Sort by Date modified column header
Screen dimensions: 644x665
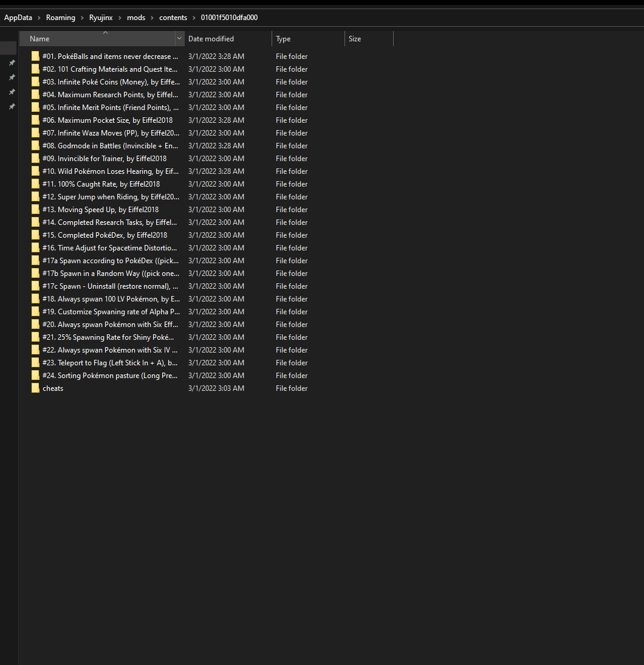click(x=228, y=38)
